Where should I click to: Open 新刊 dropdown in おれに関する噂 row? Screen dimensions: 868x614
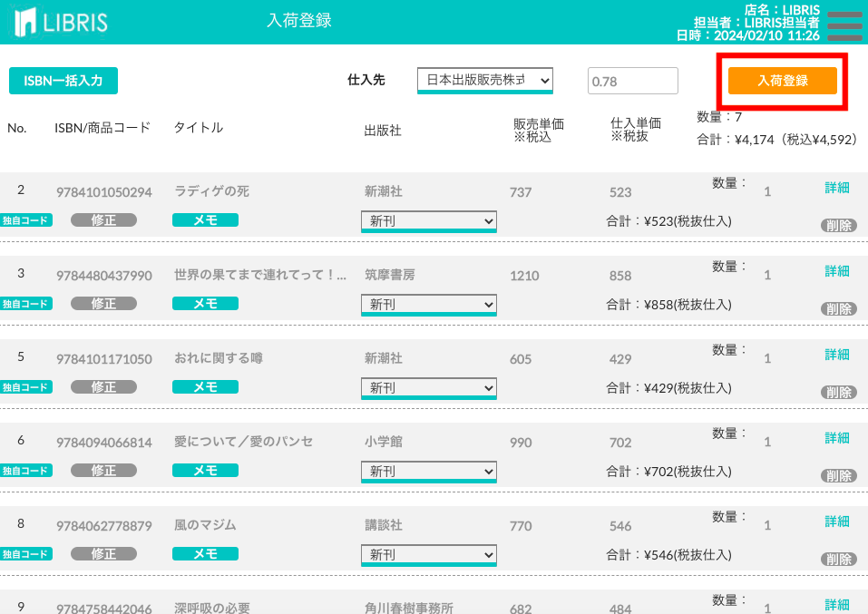428,389
